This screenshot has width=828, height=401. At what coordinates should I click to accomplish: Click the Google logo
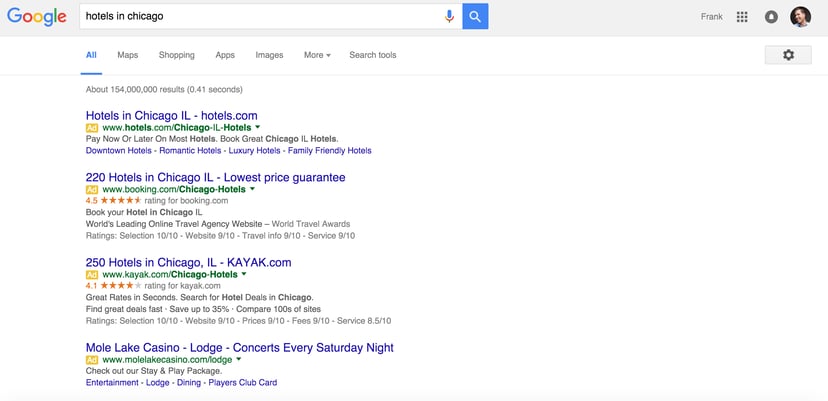click(x=36, y=17)
